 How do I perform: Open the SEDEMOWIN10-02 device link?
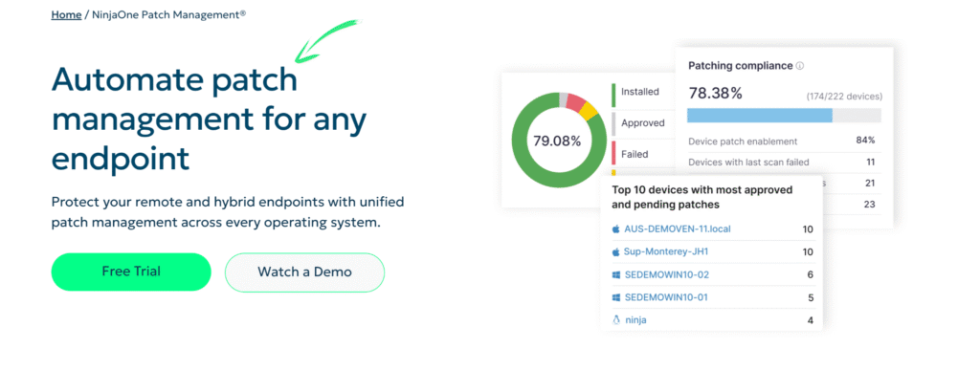pyautogui.click(x=667, y=274)
